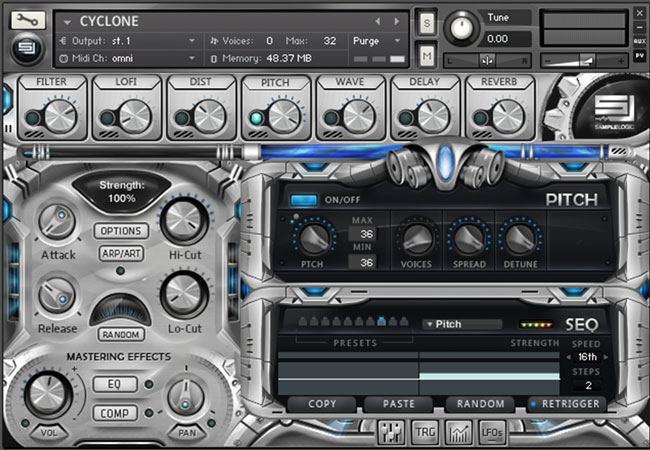Select the FILTER effect tab
The width and height of the screenshot is (650, 450).
coord(51,80)
